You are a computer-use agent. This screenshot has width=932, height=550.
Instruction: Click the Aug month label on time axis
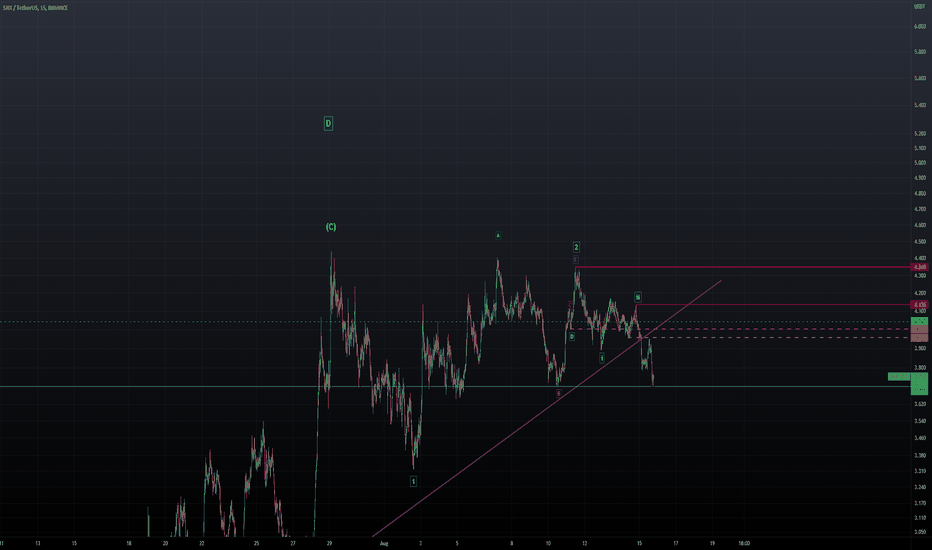384,543
